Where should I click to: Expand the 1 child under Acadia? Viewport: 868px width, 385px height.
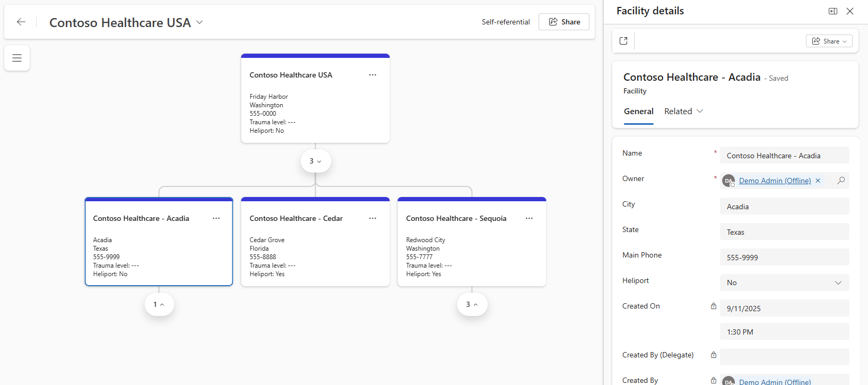[159, 304]
